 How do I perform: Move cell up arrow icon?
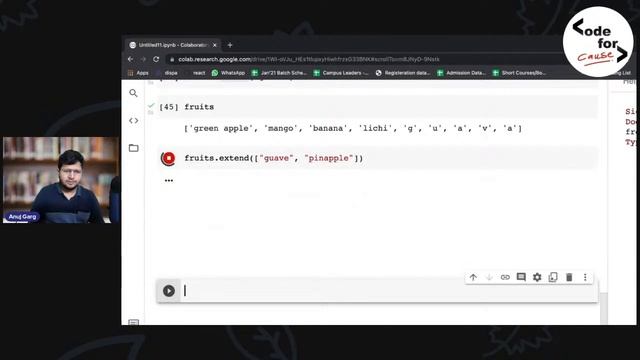pyautogui.click(x=473, y=277)
